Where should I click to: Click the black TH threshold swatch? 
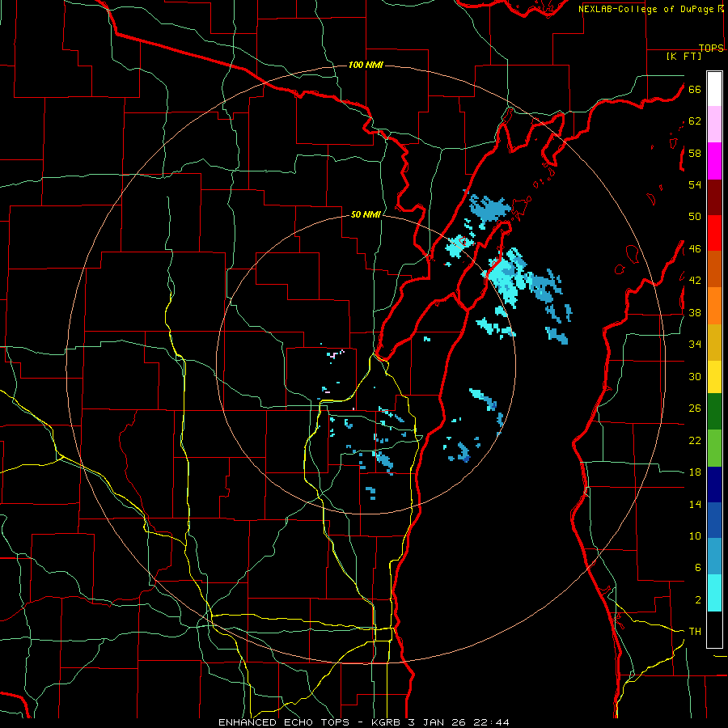pos(714,629)
